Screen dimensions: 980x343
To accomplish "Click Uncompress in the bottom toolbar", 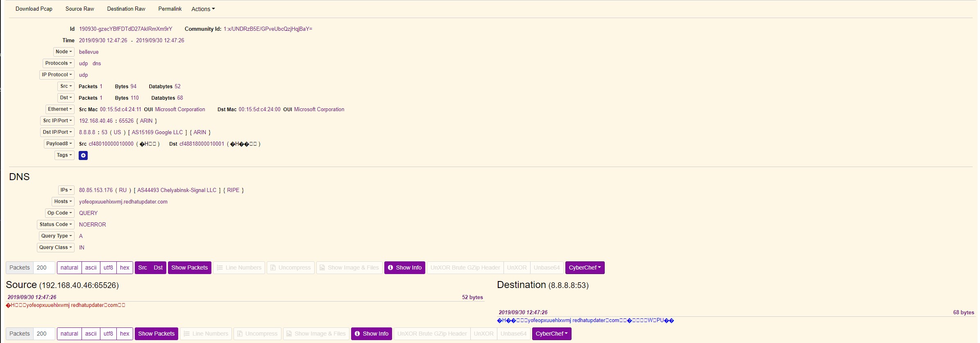I will pyautogui.click(x=257, y=334).
